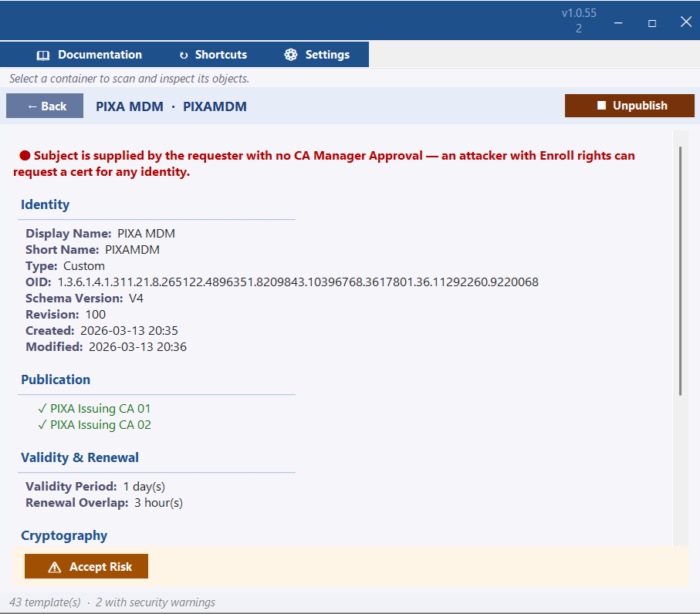This screenshot has height=614, width=700.
Task: Click the PIXA Issuing CA 01 entry
Action: (x=100, y=408)
